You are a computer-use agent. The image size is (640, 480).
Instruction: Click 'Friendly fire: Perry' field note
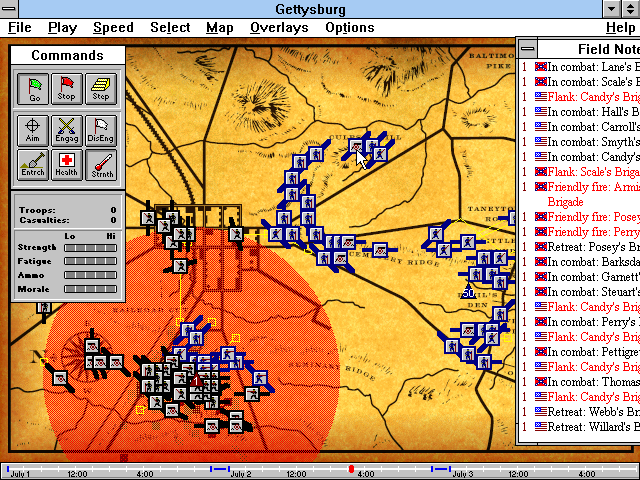tap(580, 232)
